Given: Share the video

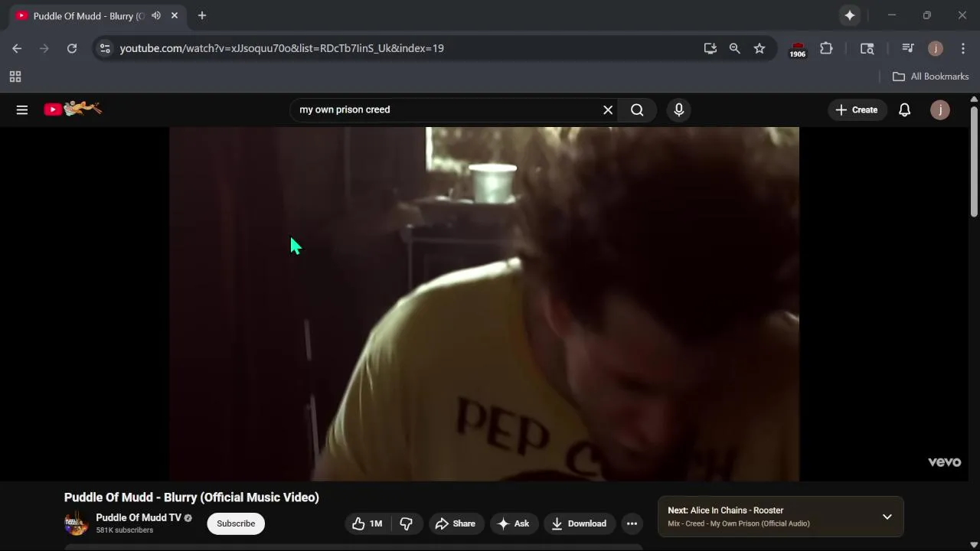Looking at the screenshot, I should [x=456, y=523].
